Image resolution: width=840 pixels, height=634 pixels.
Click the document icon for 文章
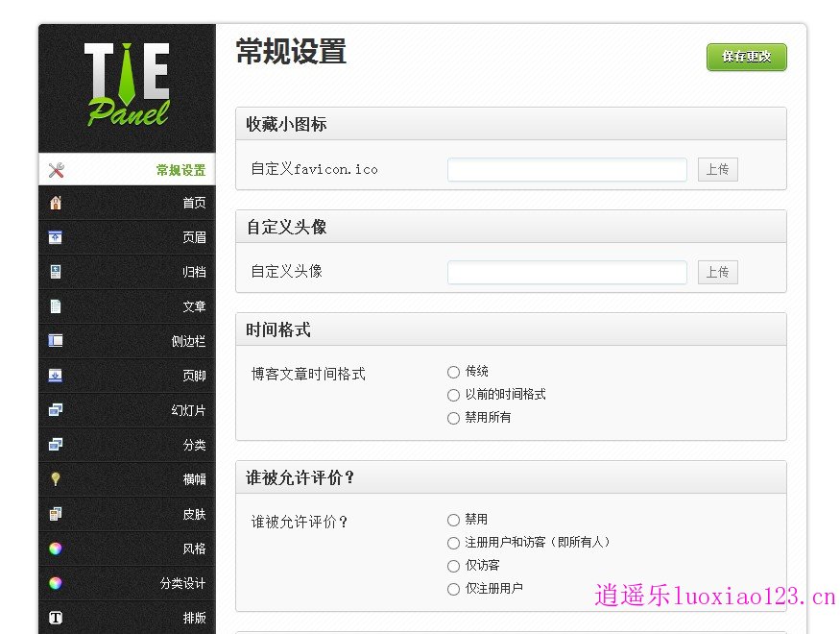tap(55, 306)
